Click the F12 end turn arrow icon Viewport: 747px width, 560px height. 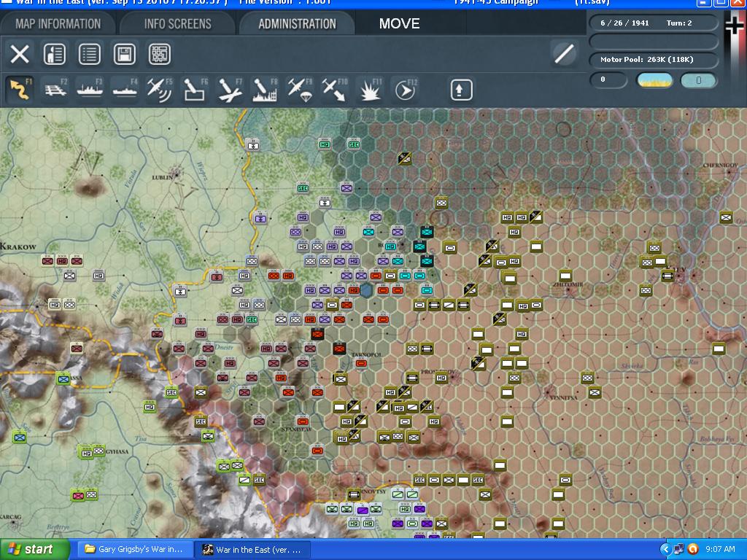pos(406,90)
